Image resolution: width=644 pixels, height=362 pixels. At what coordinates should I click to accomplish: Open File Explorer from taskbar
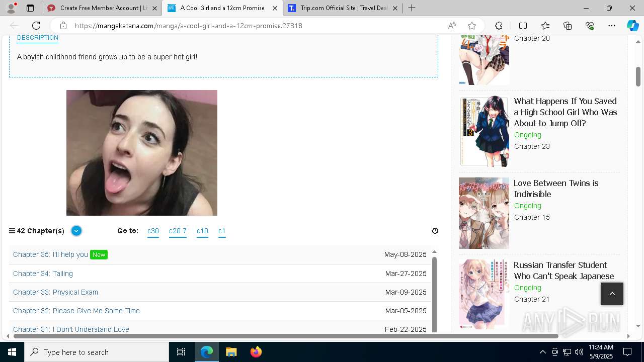(x=231, y=352)
